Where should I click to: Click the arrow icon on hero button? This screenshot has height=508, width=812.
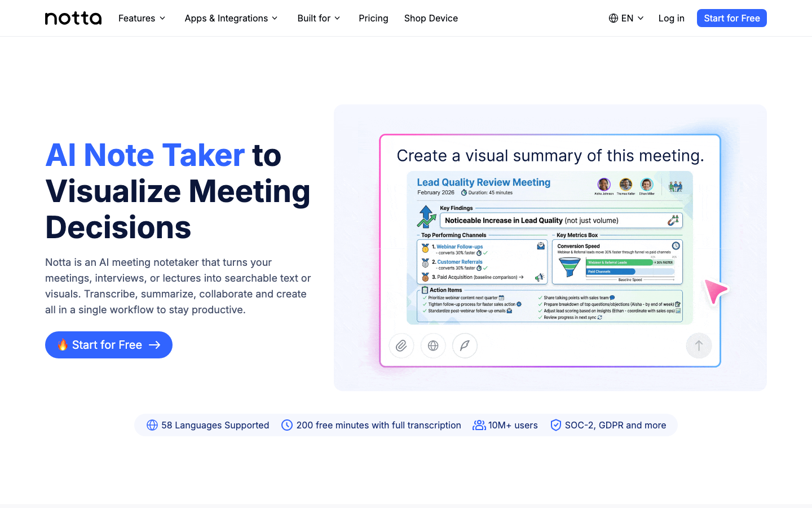coord(155,345)
